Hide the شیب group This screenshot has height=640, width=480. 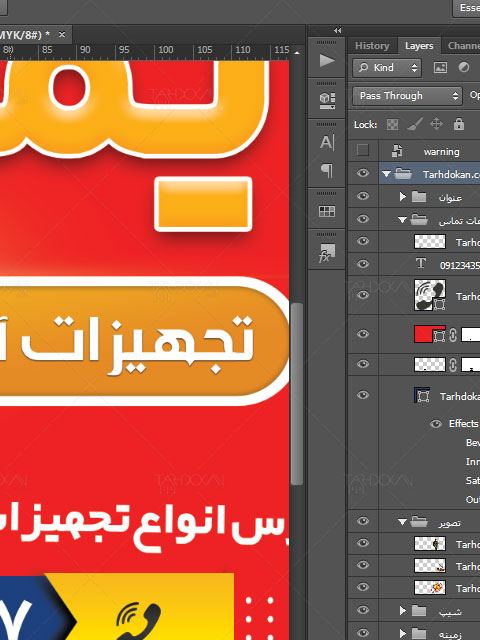coord(363,610)
